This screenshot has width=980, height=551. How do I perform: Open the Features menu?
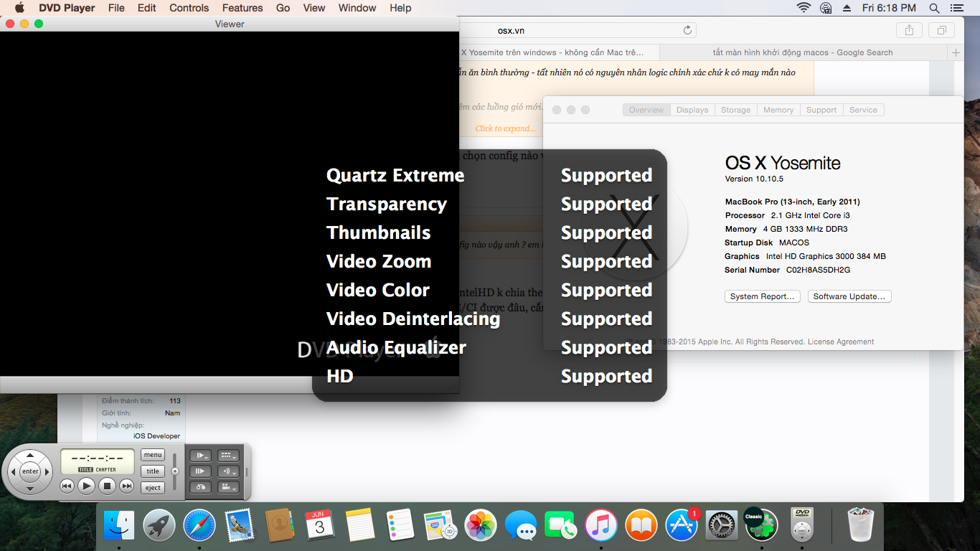[242, 8]
